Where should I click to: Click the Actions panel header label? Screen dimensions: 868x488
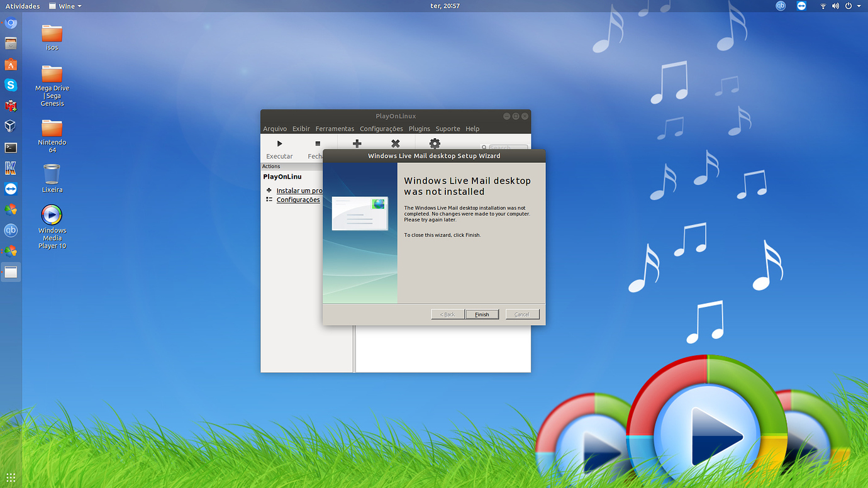pos(271,167)
